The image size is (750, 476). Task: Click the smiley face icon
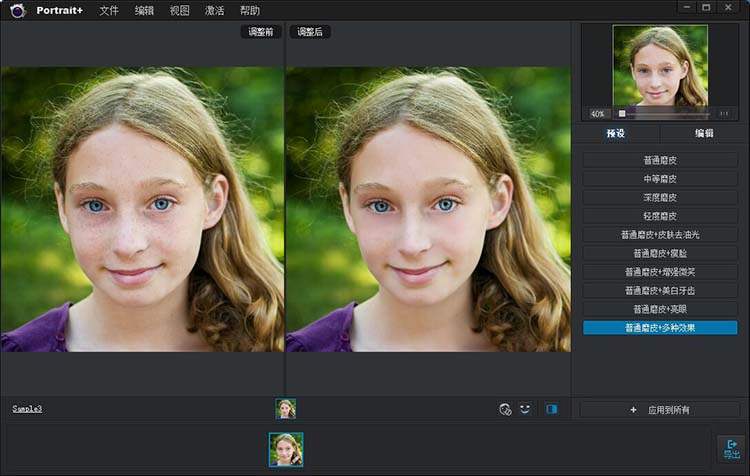pos(525,409)
